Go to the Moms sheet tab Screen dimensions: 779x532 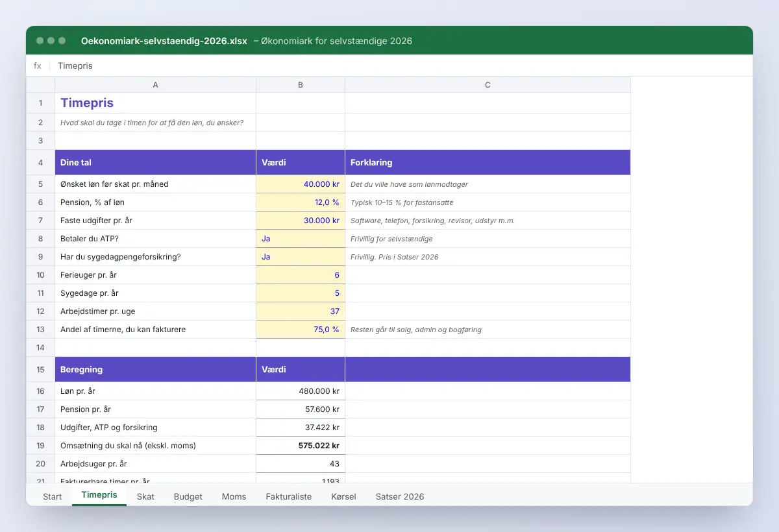click(234, 496)
